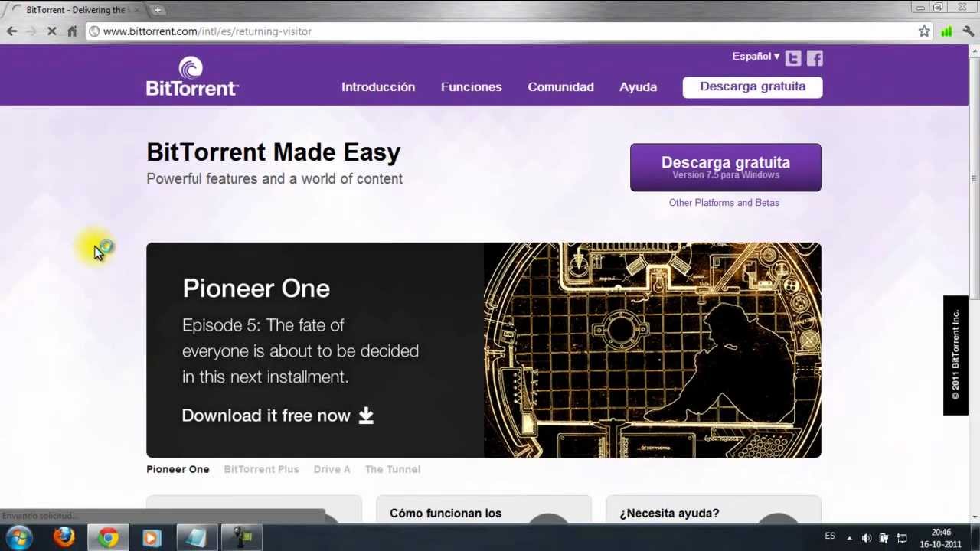Click Download it free now link

pyautogui.click(x=266, y=416)
